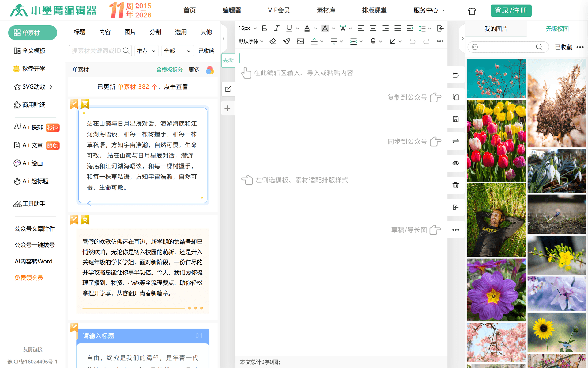Expand the font color picker arrow

[315, 29]
